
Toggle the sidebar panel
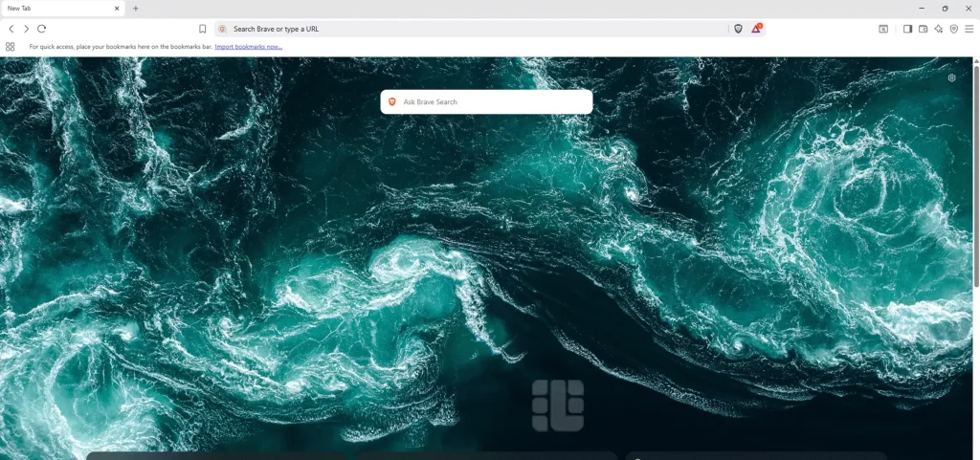(907, 29)
